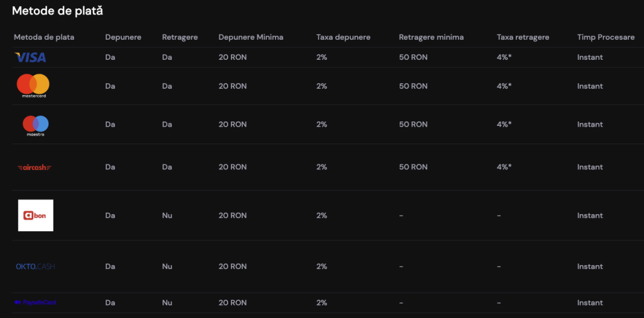Click '20 RON' in the VISA row
Viewport: 644px width, 318px height.
tap(233, 57)
